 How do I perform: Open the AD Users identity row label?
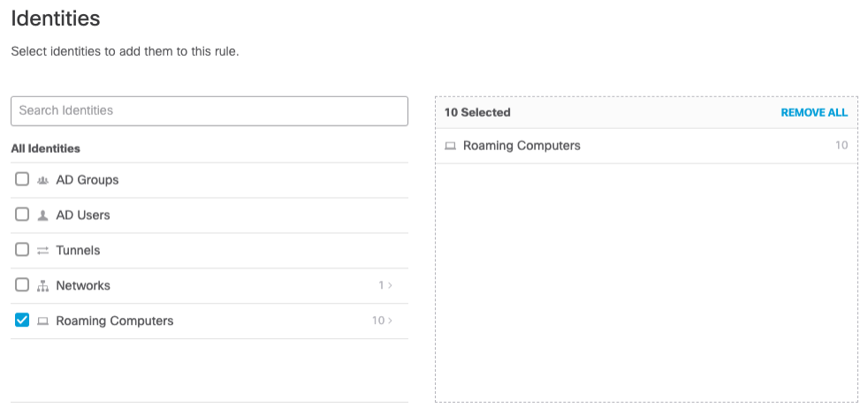[83, 215]
